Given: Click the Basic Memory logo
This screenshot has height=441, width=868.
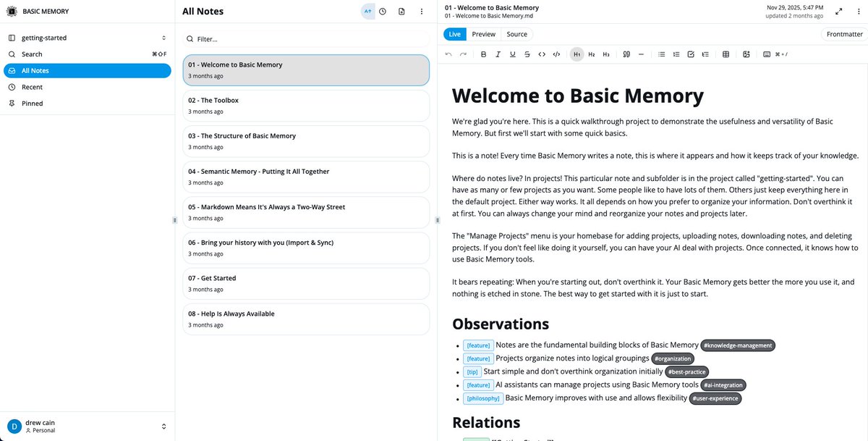Looking at the screenshot, I should click(12, 12).
